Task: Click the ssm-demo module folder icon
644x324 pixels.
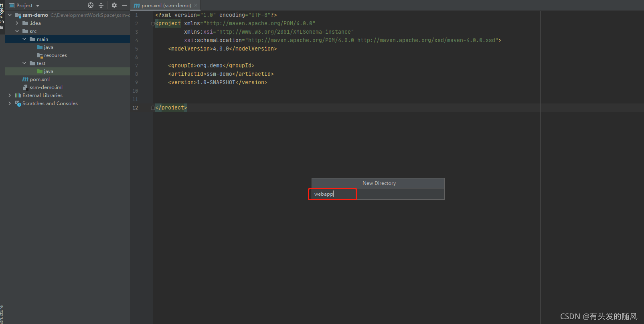Action: tap(18, 15)
